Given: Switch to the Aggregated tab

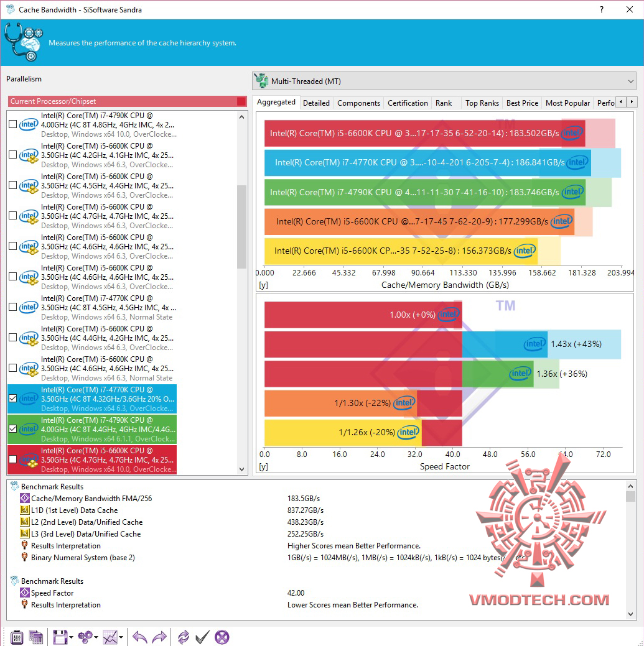Looking at the screenshot, I should (x=276, y=102).
